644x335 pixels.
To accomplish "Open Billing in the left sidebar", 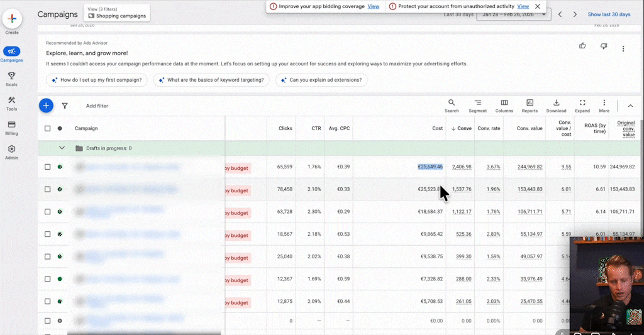I will (11, 128).
